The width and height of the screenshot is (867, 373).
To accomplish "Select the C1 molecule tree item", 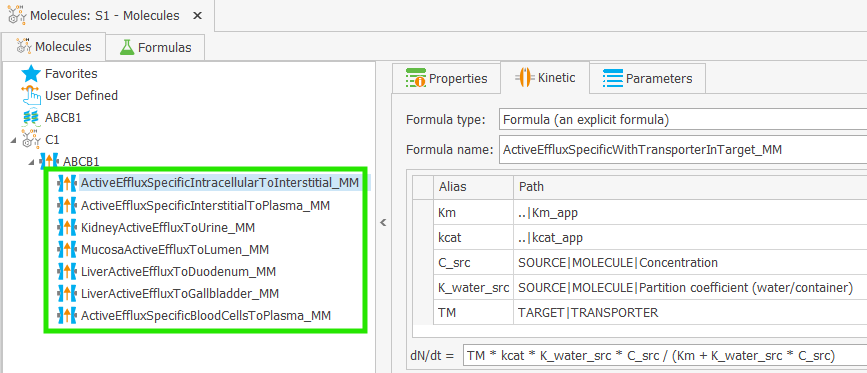I will pyautogui.click(x=52, y=140).
